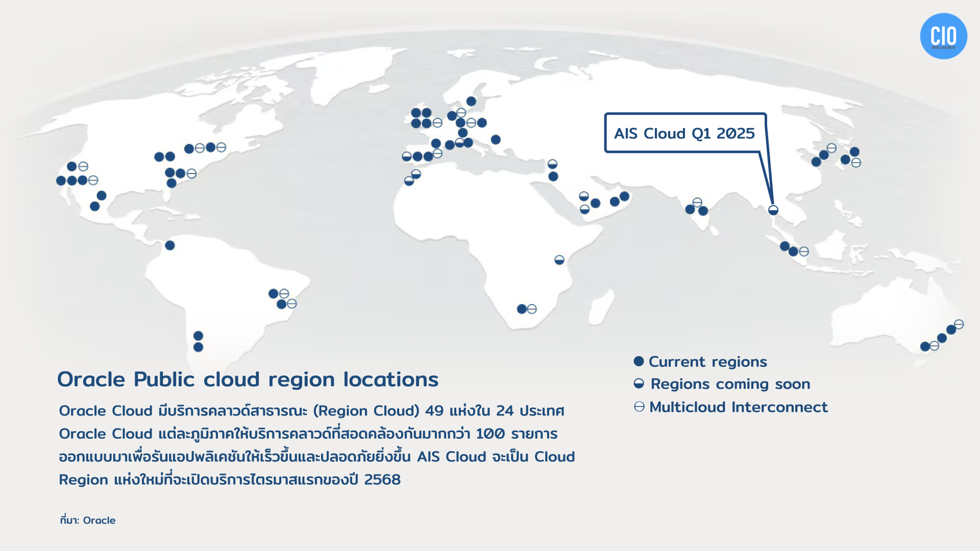The image size is (980, 551).
Task: Click the Florida-area region dot
Action: [x=171, y=183]
